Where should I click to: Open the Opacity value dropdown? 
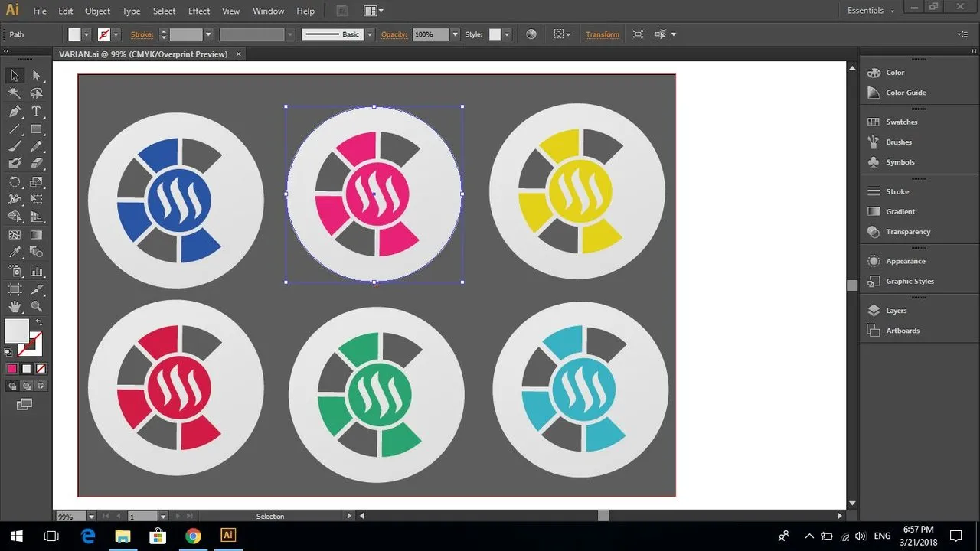point(455,34)
